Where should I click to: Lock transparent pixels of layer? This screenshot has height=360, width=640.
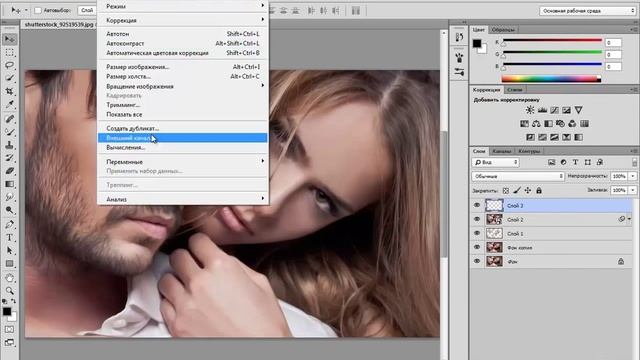click(506, 191)
